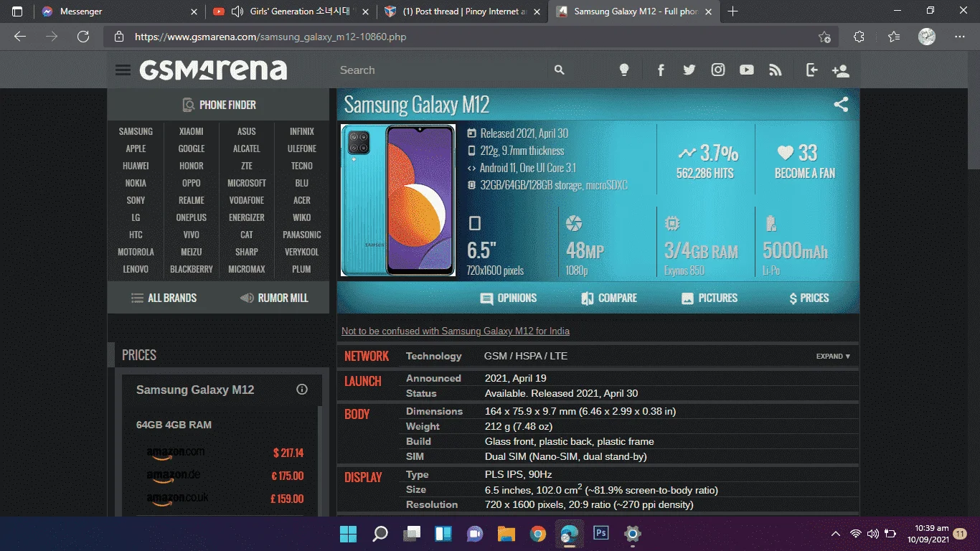The height and width of the screenshot is (551, 980).
Task: Switch to the Messenger tab
Action: [x=118, y=11]
